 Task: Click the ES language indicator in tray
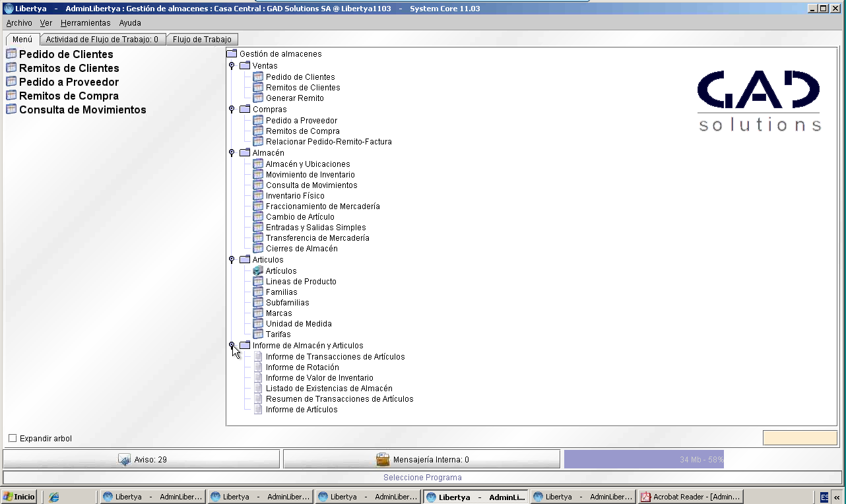[x=824, y=497]
